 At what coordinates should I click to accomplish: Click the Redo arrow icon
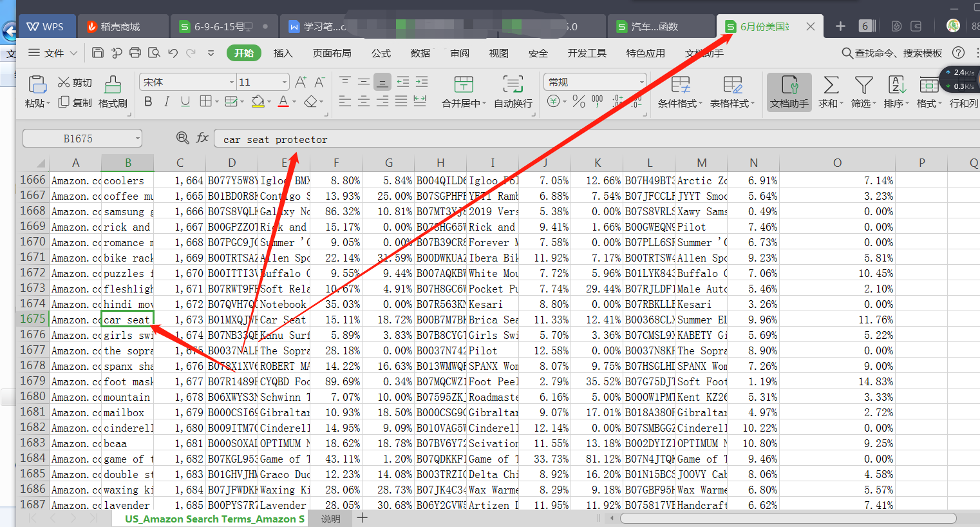pyautogui.click(x=191, y=53)
